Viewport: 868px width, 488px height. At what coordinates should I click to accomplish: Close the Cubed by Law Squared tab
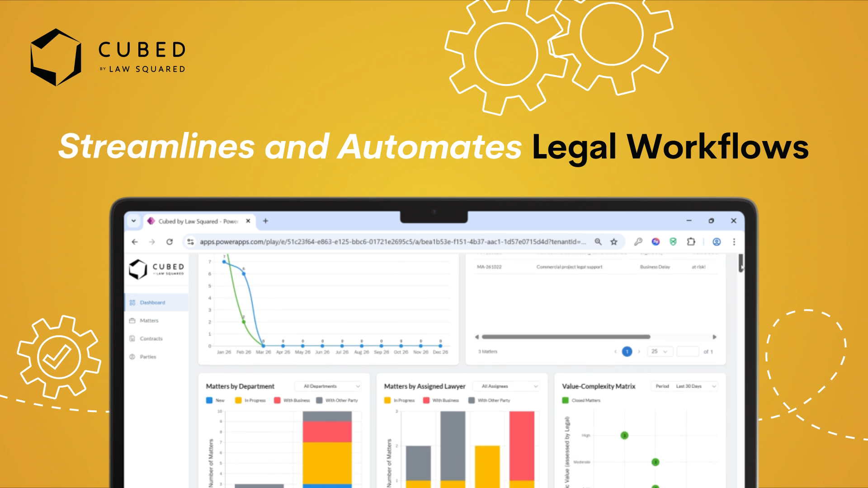point(248,221)
